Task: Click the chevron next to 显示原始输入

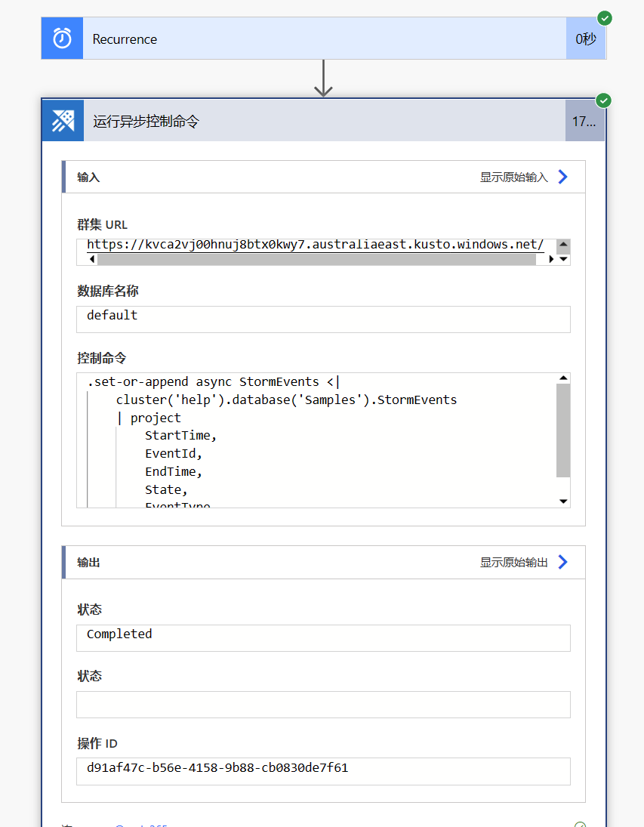Action: (x=562, y=177)
